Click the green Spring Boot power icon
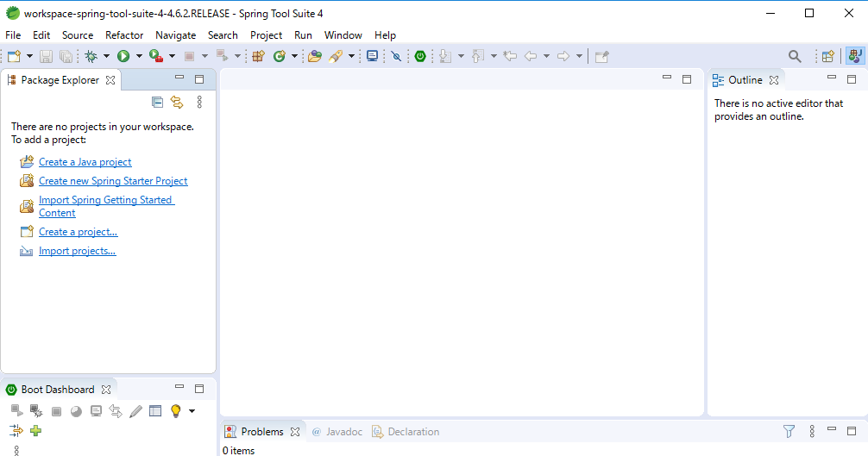Image resolution: width=868 pixels, height=456 pixels. [420, 56]
